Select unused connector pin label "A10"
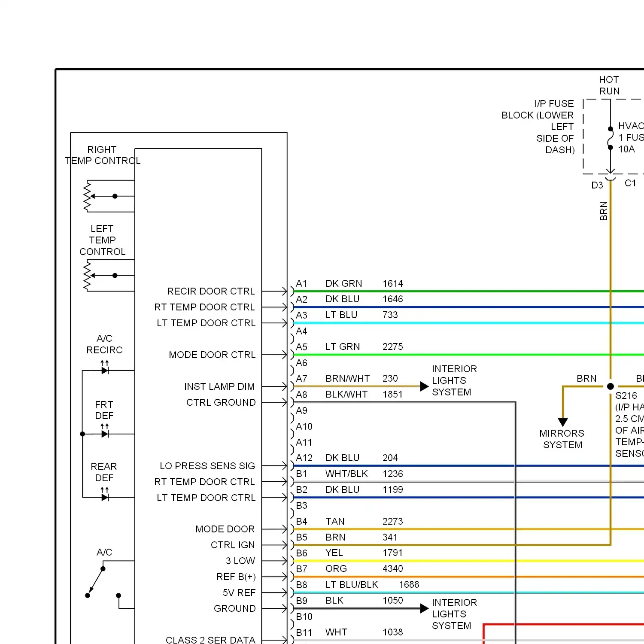The width and height of the screenshot is (644, 644). [x=304, y=426]
